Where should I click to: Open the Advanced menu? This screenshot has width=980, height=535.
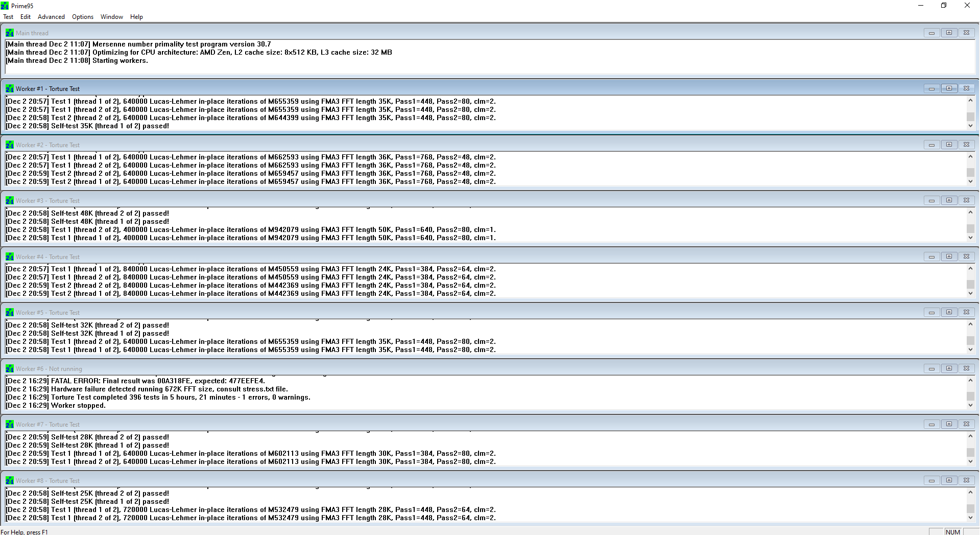tap(51, 17)
